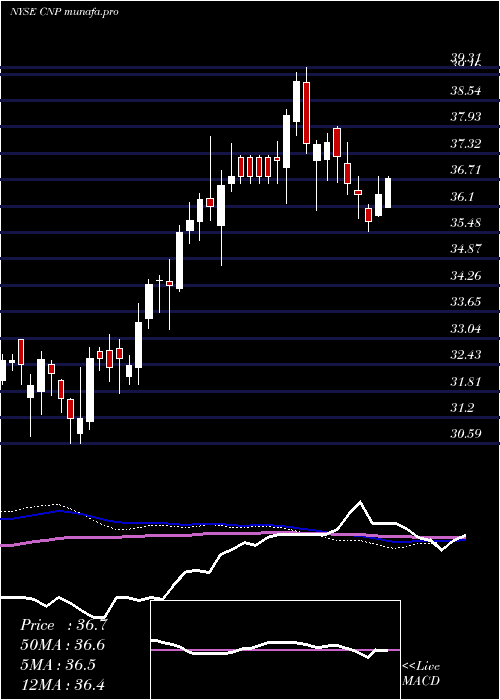
Task: Click the 33.04 price axis label
Action: pyautogui.click(x=466, y=329)
